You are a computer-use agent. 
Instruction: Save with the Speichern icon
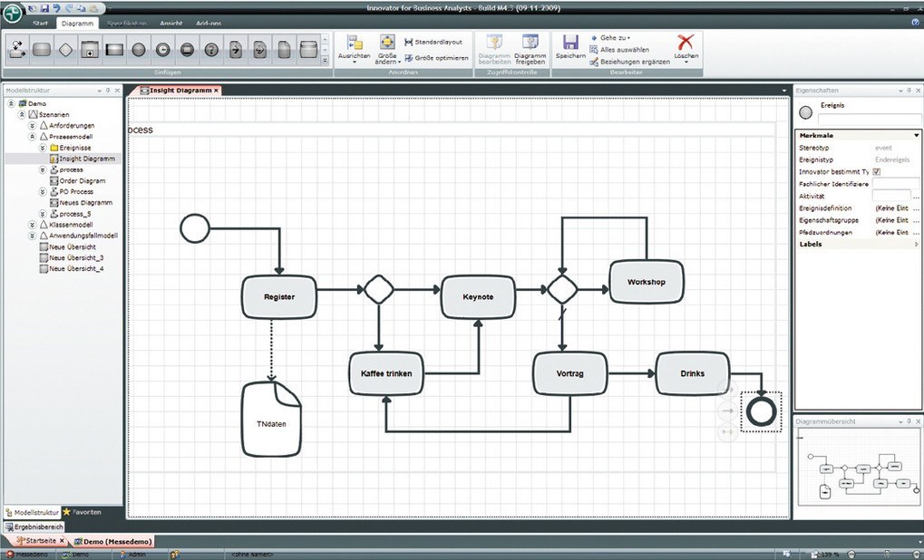pyautogui.click(x=569, y=43)
